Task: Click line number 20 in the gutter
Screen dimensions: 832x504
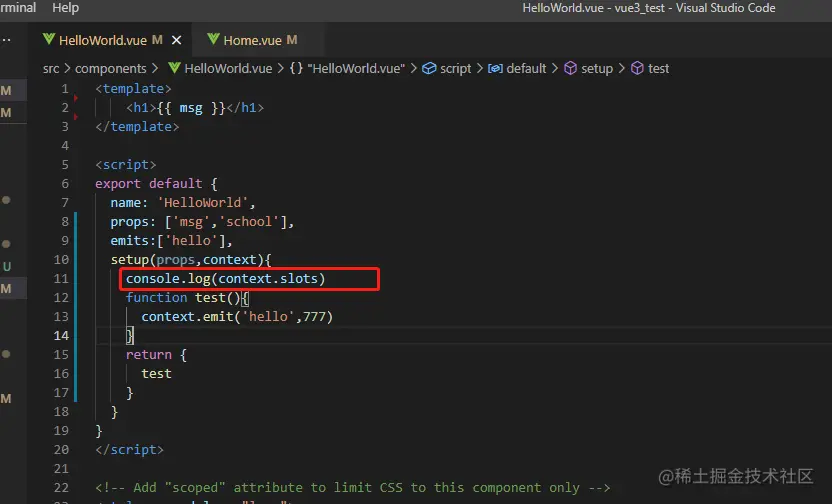Action: 61,450
